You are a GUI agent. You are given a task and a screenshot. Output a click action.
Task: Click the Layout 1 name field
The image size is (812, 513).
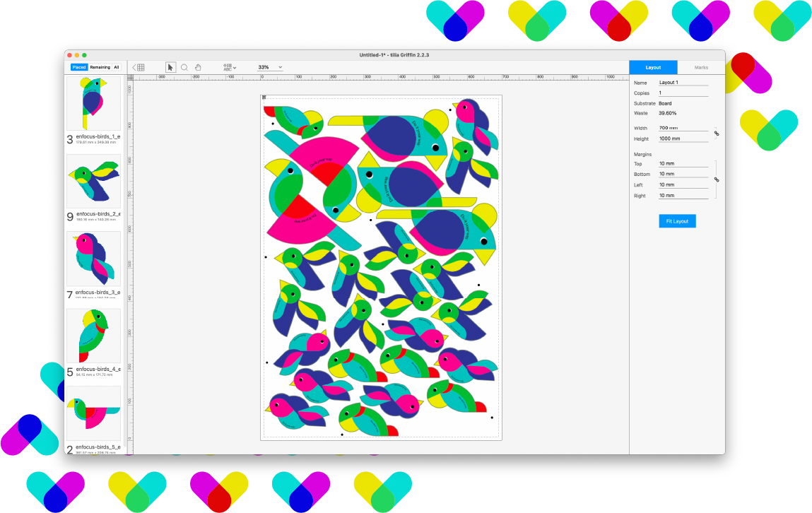click(x=683, y=83)
